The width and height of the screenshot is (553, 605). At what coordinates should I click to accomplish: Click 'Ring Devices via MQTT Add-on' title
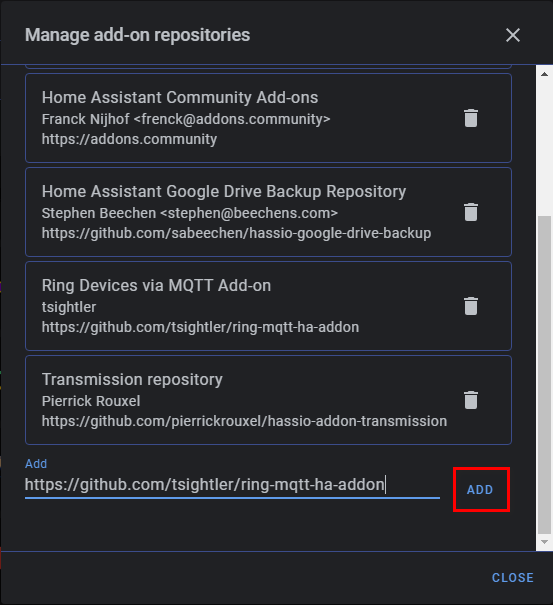[x=156, y=286]
